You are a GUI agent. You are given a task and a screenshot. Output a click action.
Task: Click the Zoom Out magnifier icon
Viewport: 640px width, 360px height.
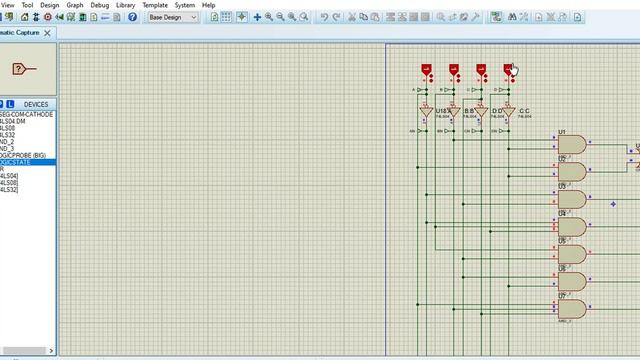click(280, 17)
